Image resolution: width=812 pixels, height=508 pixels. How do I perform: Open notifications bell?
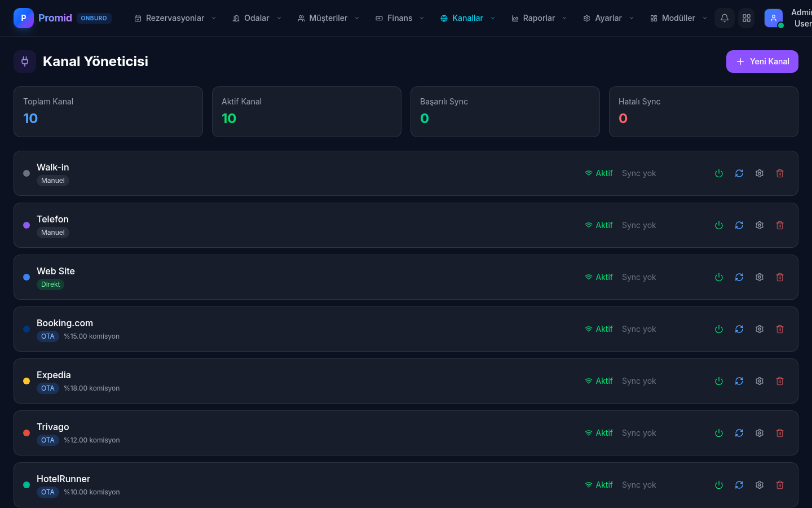(725, 18)
